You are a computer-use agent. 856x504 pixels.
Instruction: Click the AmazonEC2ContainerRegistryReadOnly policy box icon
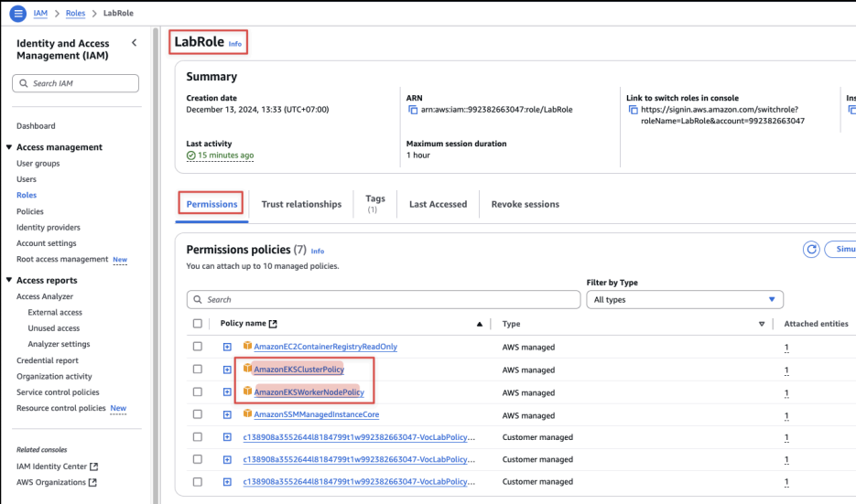(x=247, y=346)
